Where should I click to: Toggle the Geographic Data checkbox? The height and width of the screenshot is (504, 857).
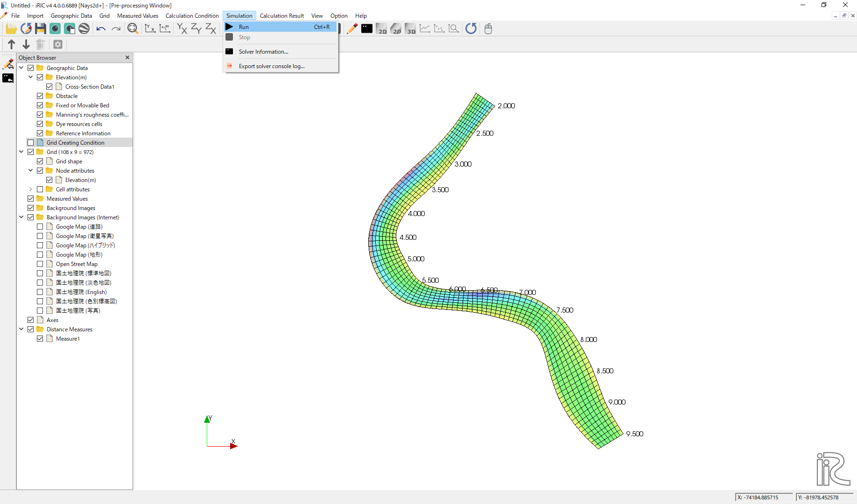31,68
